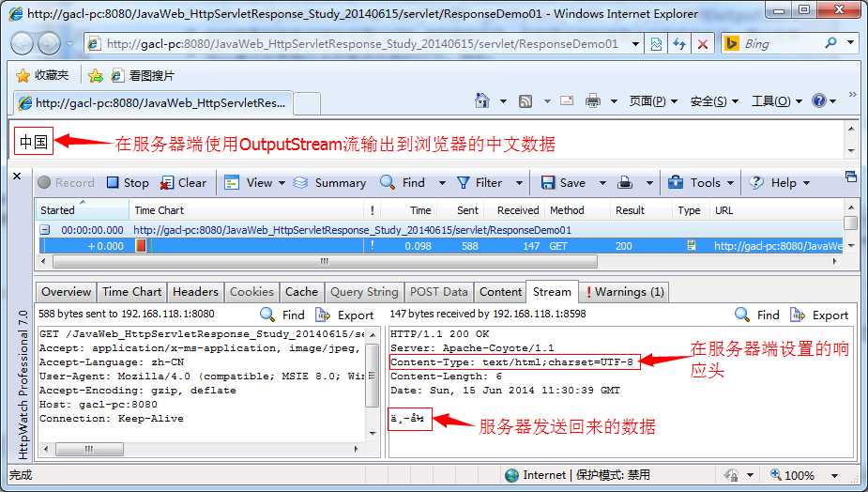This screenshot has height=492, width=868.
Task: Click the address bar URL field
Action: tap(362, 44)
